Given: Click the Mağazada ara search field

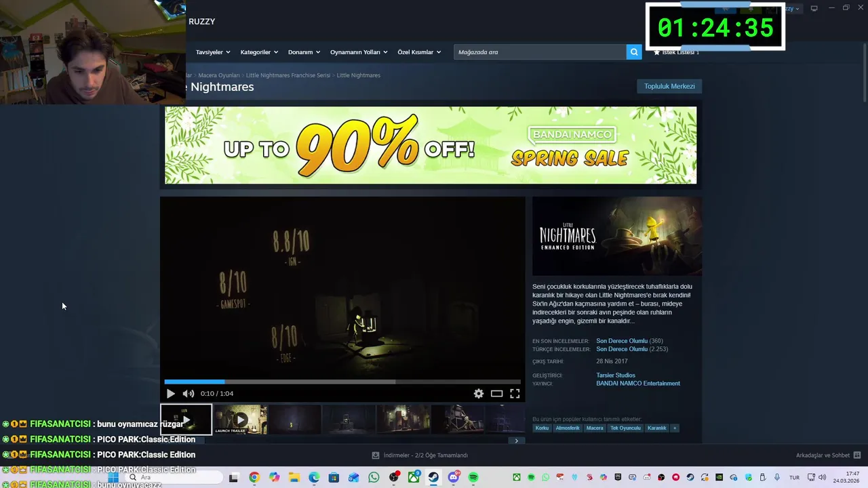Looking at the screenshot, I should click(540, 52).
